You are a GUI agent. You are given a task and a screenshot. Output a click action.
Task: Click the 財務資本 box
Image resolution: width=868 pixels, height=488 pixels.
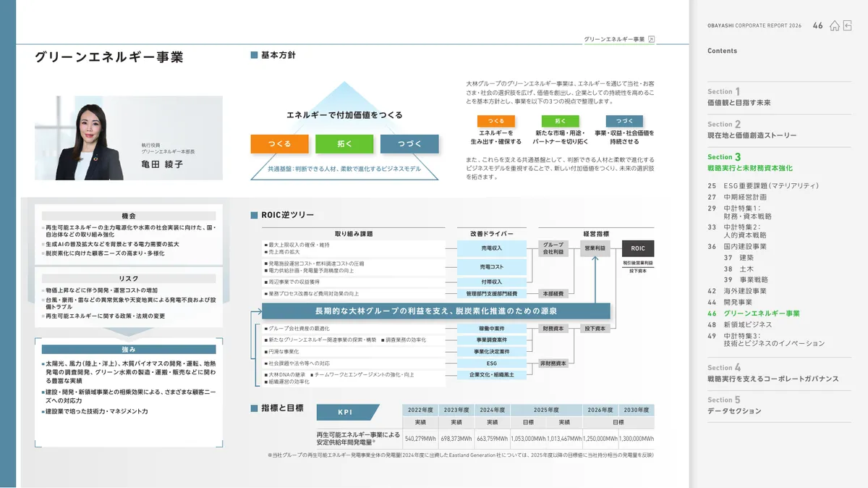point(553,328)
